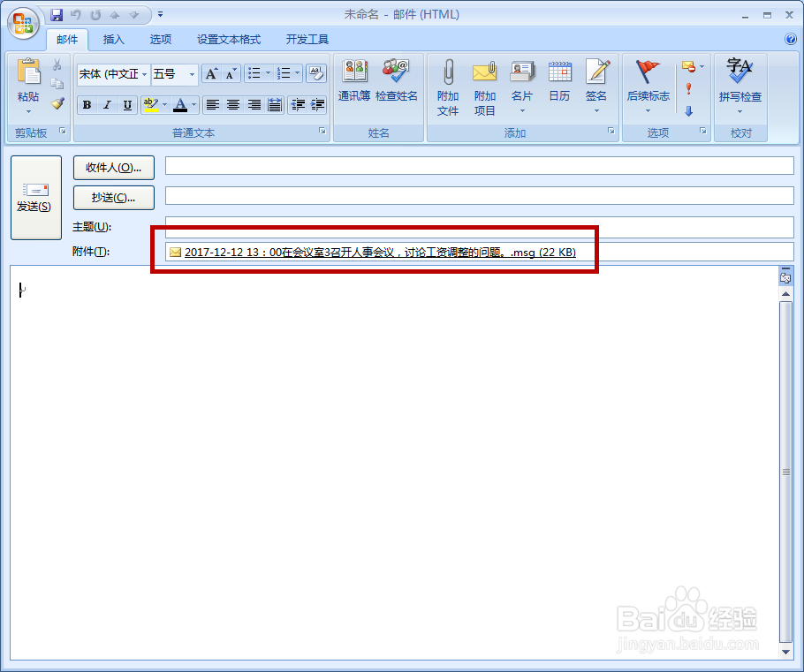The width and height of the screenshot is (804, 672).
Task: Mark message as high importance
Action: (688, 88)
